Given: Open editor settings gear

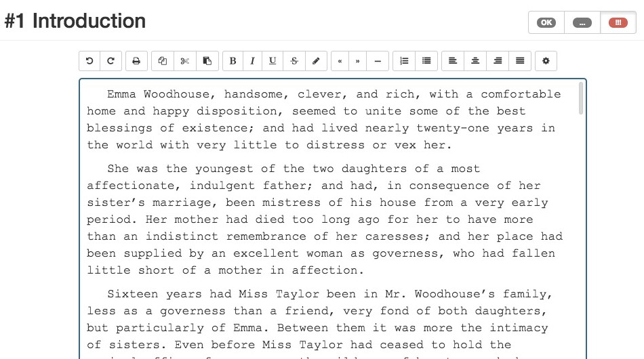Looking at the screenshot, I should tap(546, 61).
